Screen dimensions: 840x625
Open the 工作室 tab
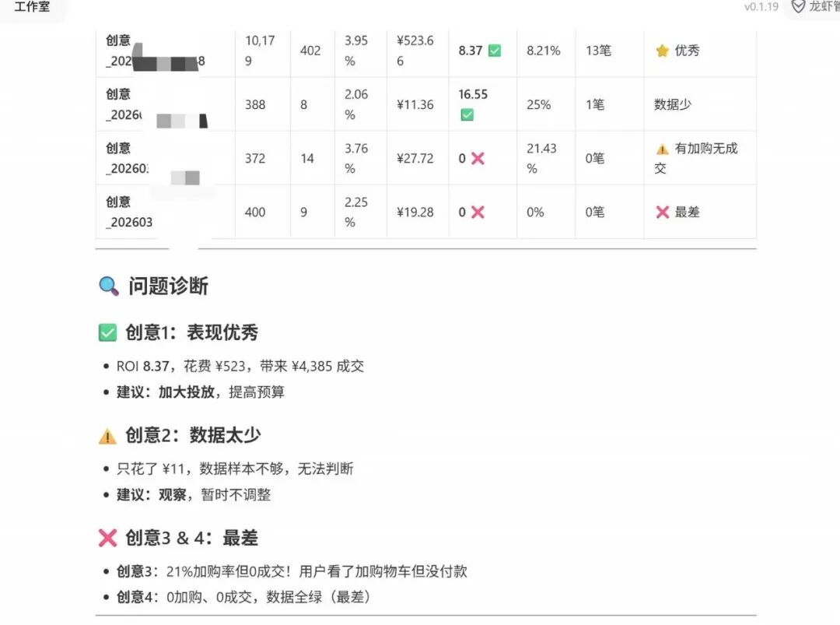click(x=32, y=7)
